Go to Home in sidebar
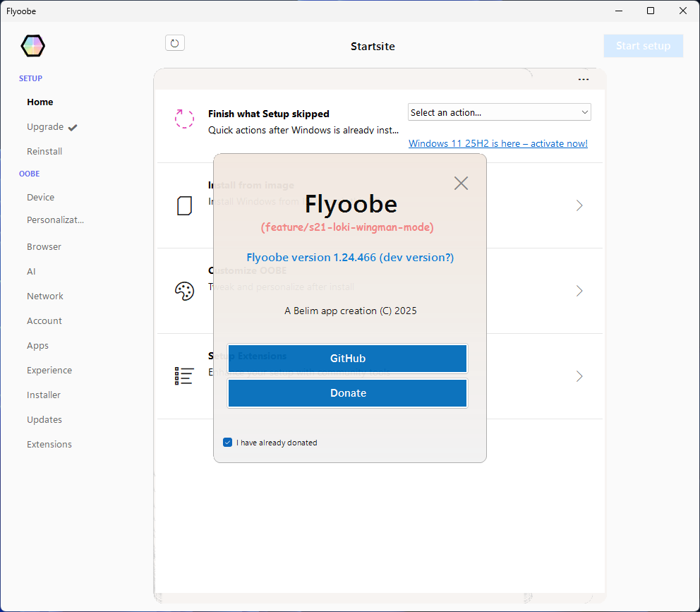Image resolution: width=700 pixels, height=612 pixels. [40, 102]
